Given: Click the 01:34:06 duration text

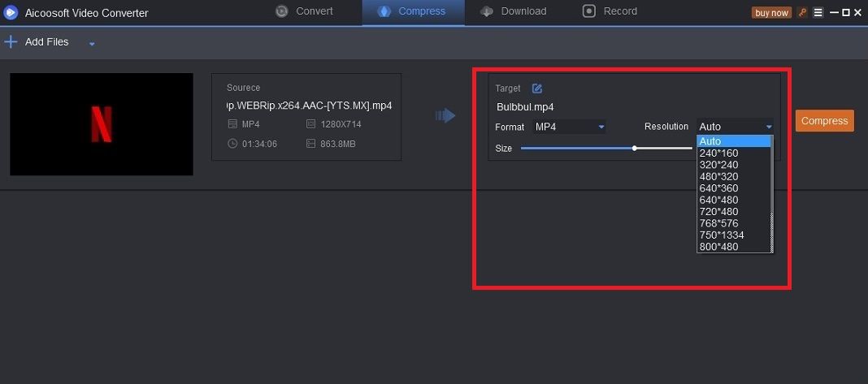Looking at the screenshot, I should pyautogui.click(x=259, y=144).
